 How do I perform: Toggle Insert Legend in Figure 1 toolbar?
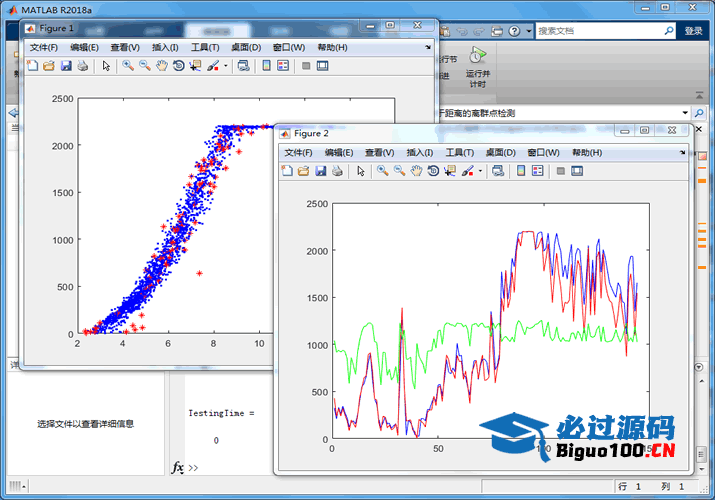point(283,66)
